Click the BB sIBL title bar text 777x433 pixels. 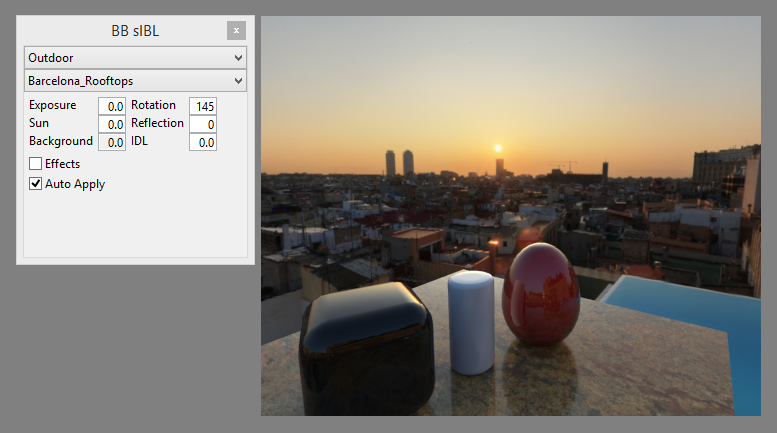pos(135,31)
